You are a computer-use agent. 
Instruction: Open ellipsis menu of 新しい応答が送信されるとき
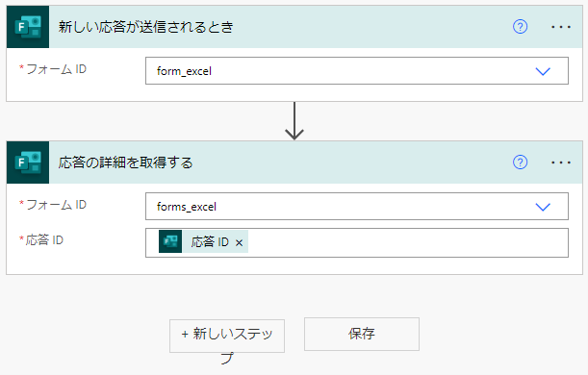coord(561,27)
